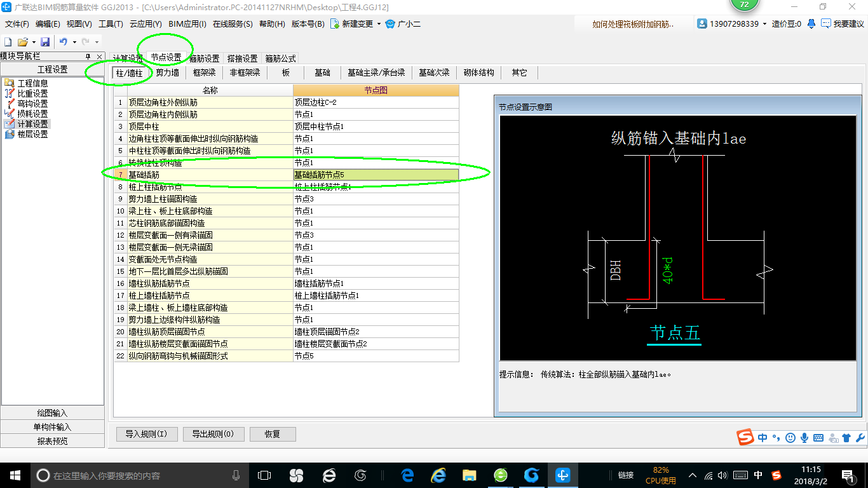The width and height of the screenshot is (868, 488).
Task: Click the 导出规则(O) button
Action: [x=213, y=435]
